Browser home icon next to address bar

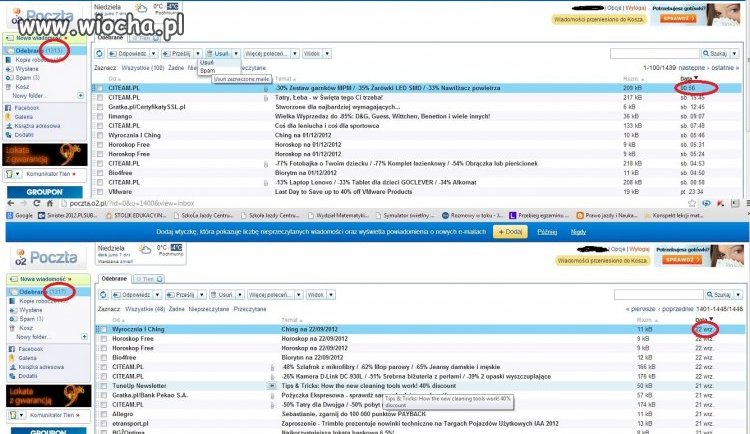coord(49,203)
